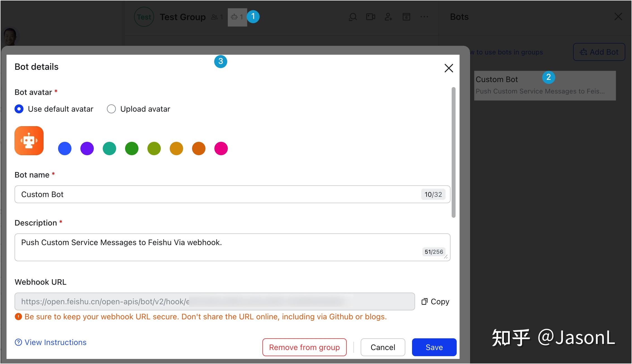632x364 pixels.
Task: Click Remove from group button
Action: pos(304,347)
